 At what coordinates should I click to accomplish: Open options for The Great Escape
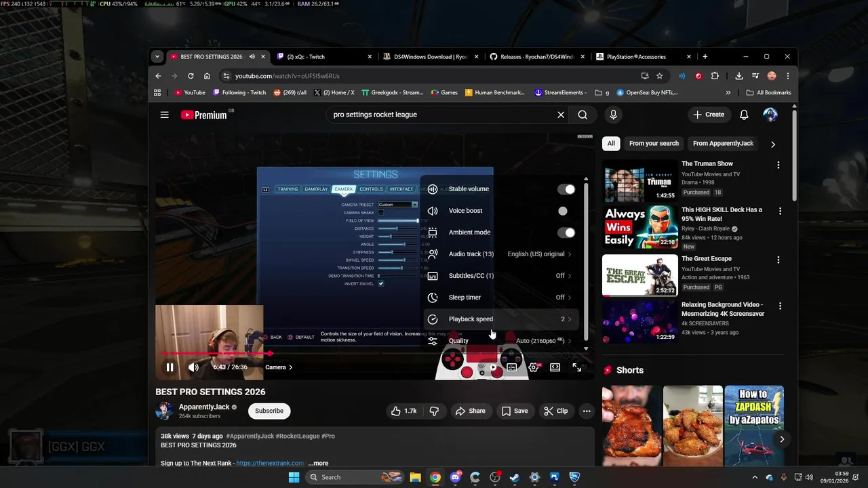coord(778,260)
